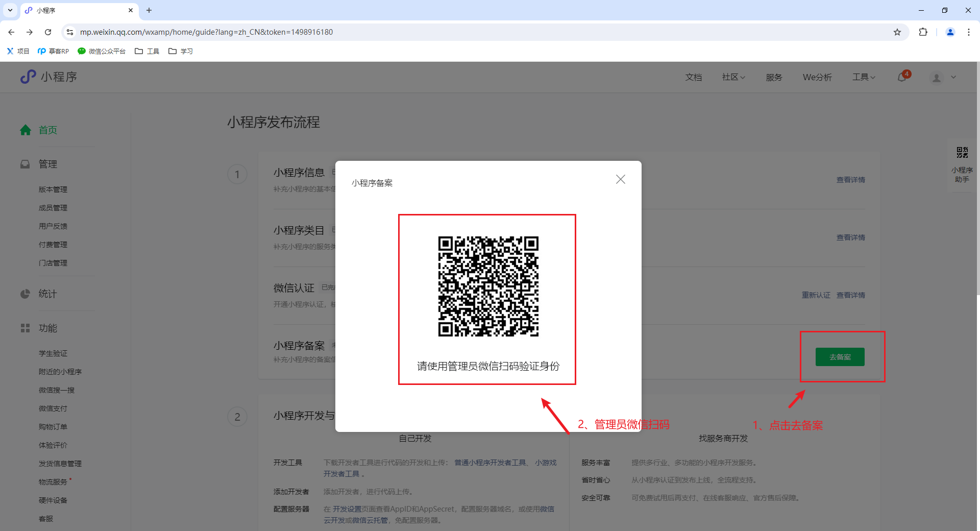Open the 文档 header link

click(x=693, y=77)
